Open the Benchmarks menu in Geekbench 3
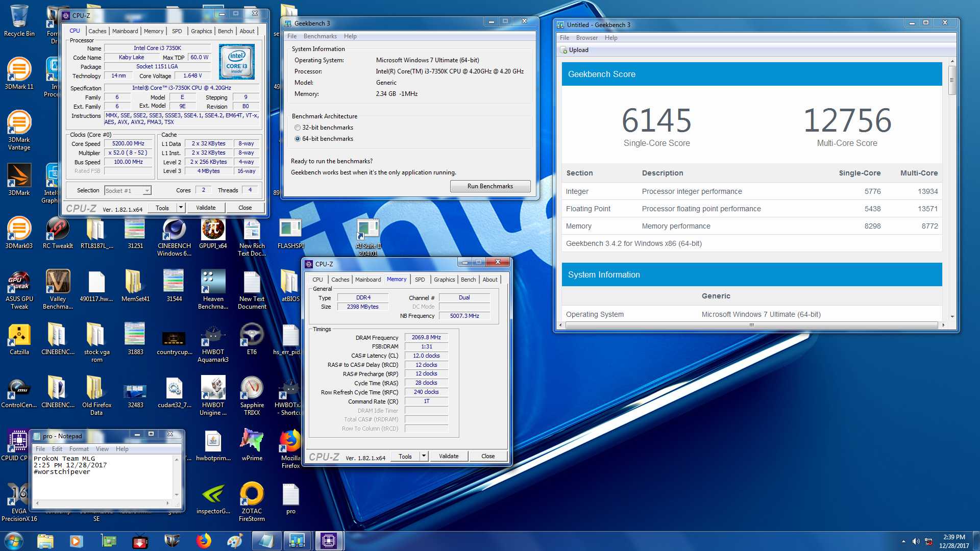The width and height of the screenshot is (980, 551). coord(320,36)
